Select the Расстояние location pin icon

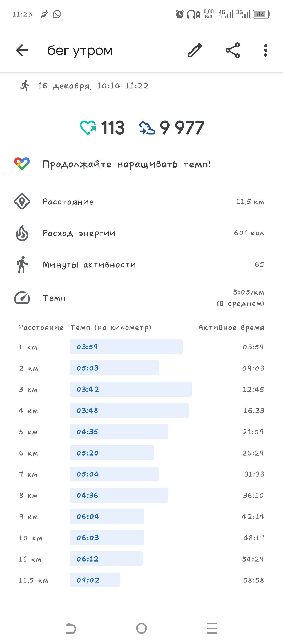point(22,202)
